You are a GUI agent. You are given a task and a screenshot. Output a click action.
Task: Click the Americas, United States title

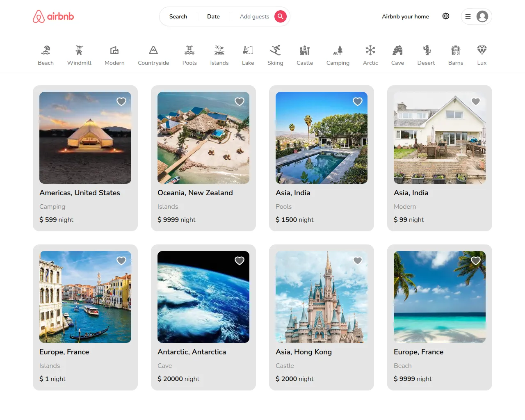click(x=80, y=193)
